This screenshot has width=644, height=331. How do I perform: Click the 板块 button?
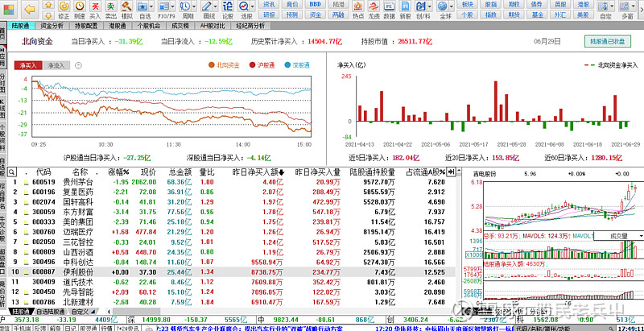[468, 5]
